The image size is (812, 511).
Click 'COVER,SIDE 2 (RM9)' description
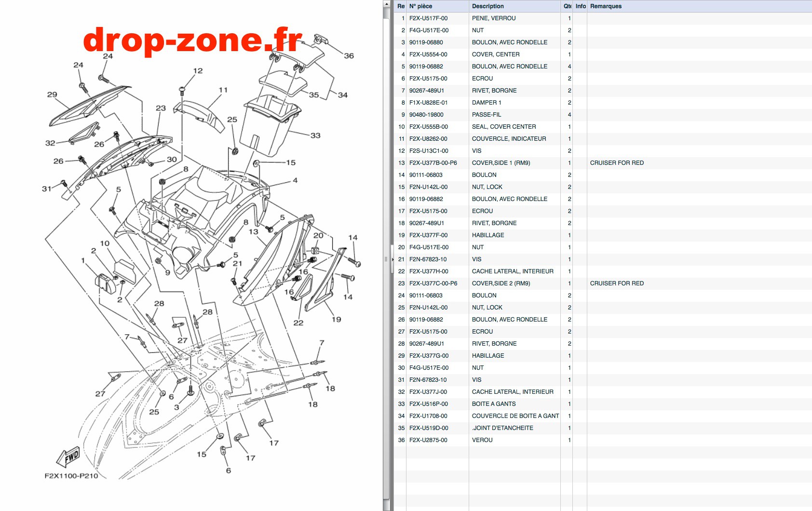[x=501, y=283]
